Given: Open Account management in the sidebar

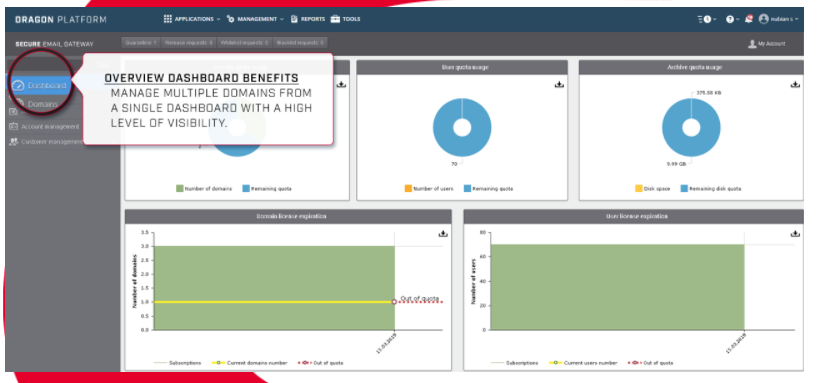Looking at the screenshot, I should pos(44,126).
